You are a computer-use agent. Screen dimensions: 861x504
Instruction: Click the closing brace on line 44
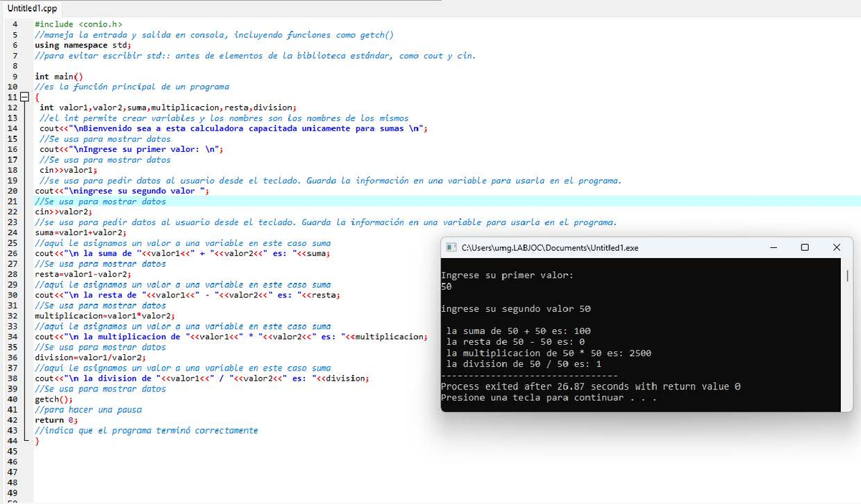[x=37, y=441]
